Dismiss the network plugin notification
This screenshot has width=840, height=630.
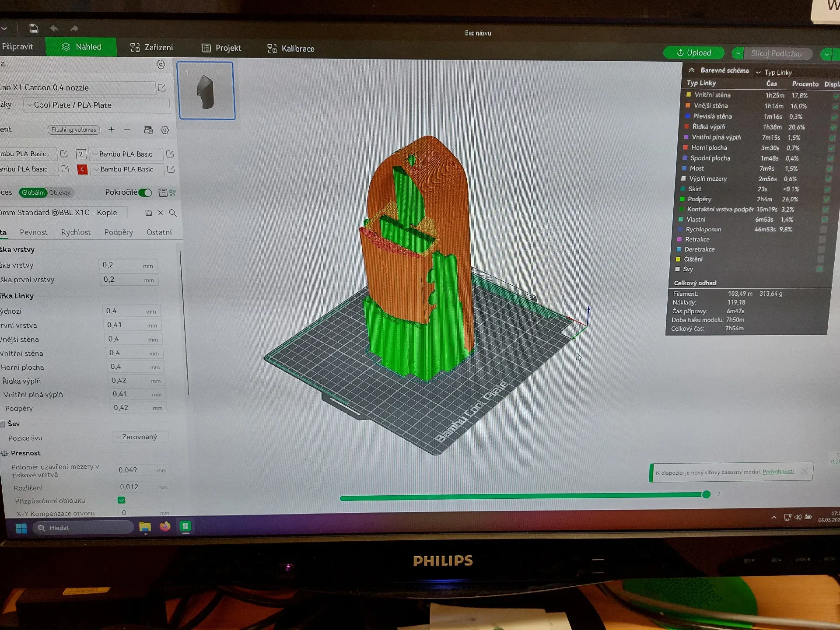pyautogui.click(x=804, y=471)
